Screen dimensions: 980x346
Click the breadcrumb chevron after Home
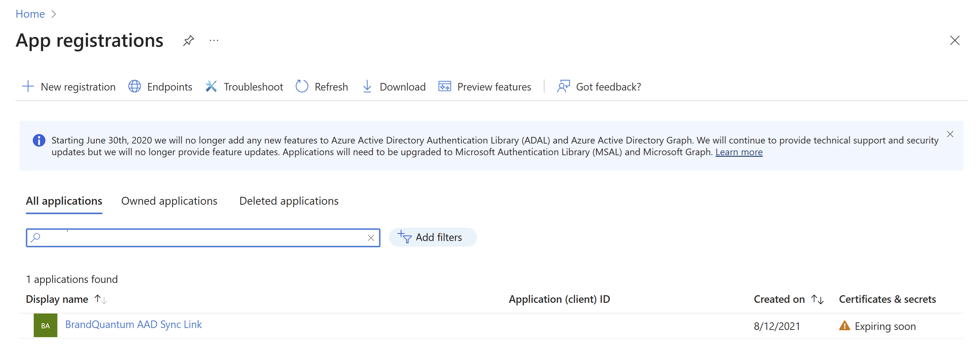point(54,14)
